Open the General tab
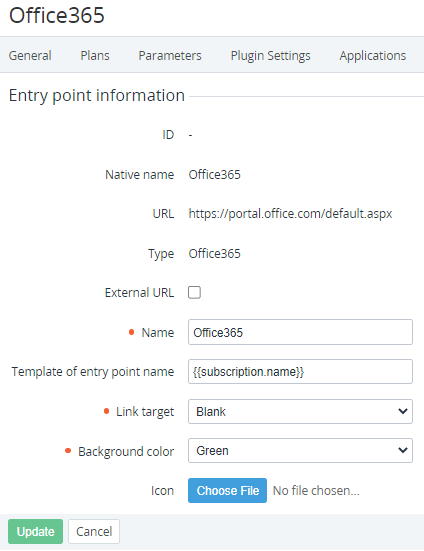This screenshot has width=424, height=551. (30, 56)
